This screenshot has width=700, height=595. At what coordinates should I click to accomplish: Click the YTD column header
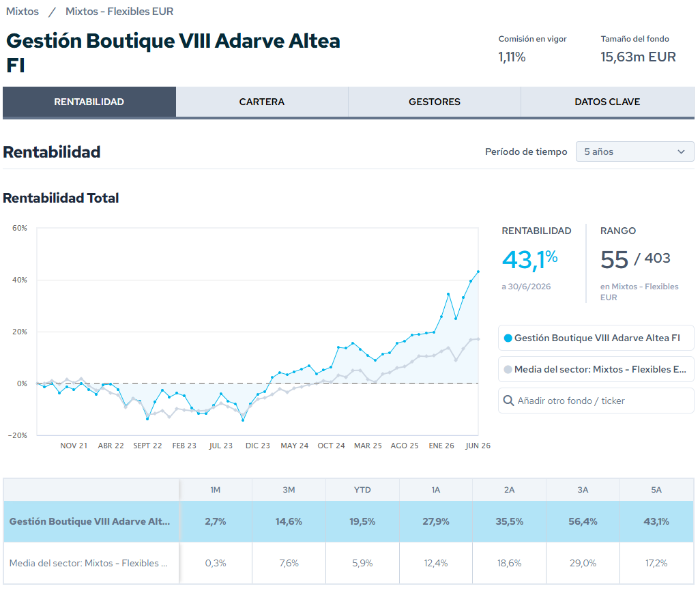[362, 490]
